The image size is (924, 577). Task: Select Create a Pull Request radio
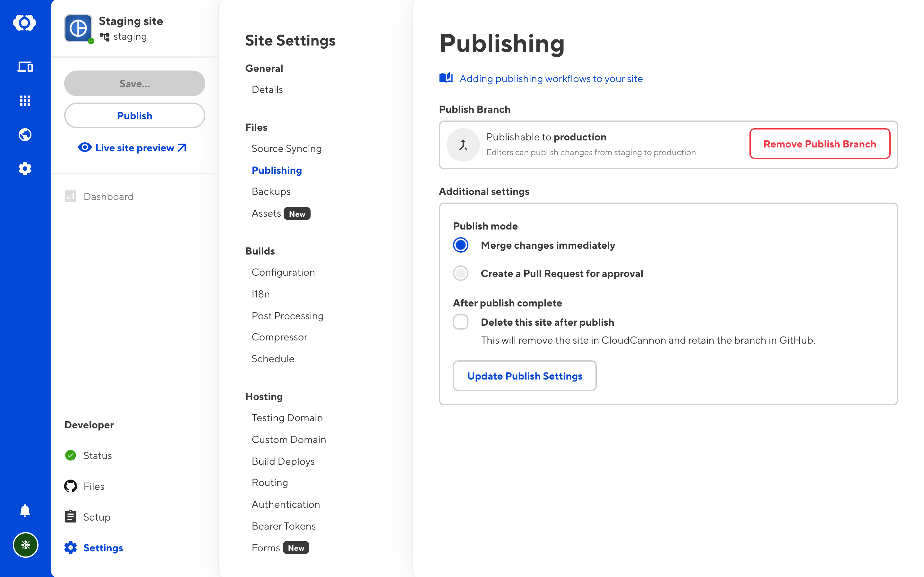(460, 273)
